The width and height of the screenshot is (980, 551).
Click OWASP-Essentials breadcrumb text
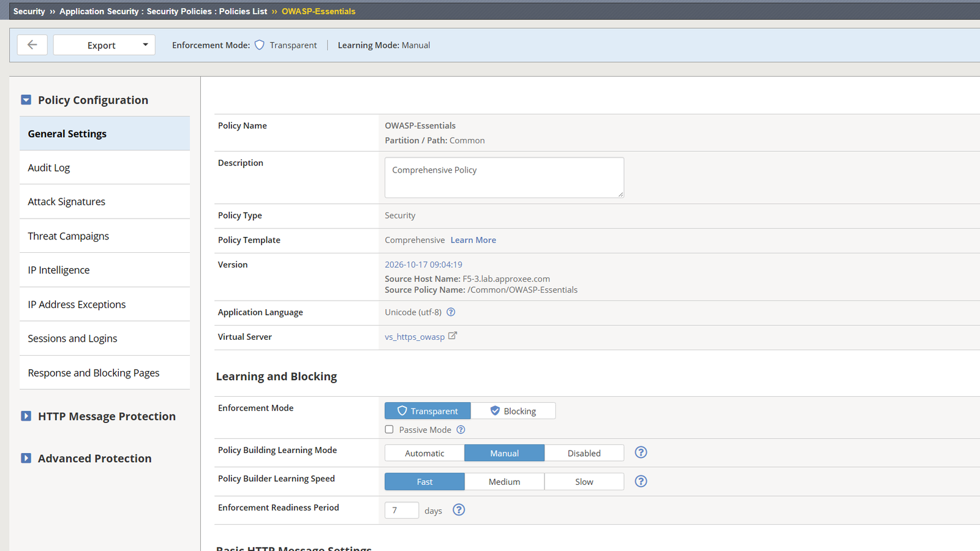(x=318, y=11)
